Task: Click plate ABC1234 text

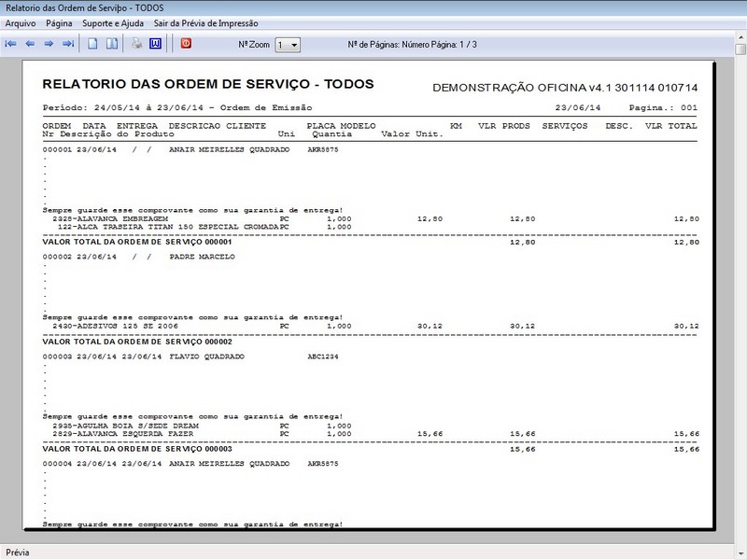Action: click(x=323, y=357)
